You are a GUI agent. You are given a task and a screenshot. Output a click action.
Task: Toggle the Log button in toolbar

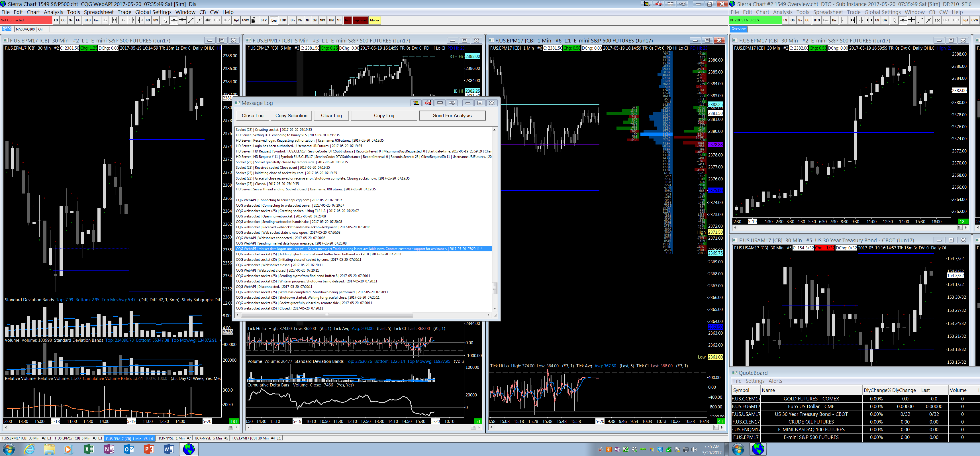(274, 20)
